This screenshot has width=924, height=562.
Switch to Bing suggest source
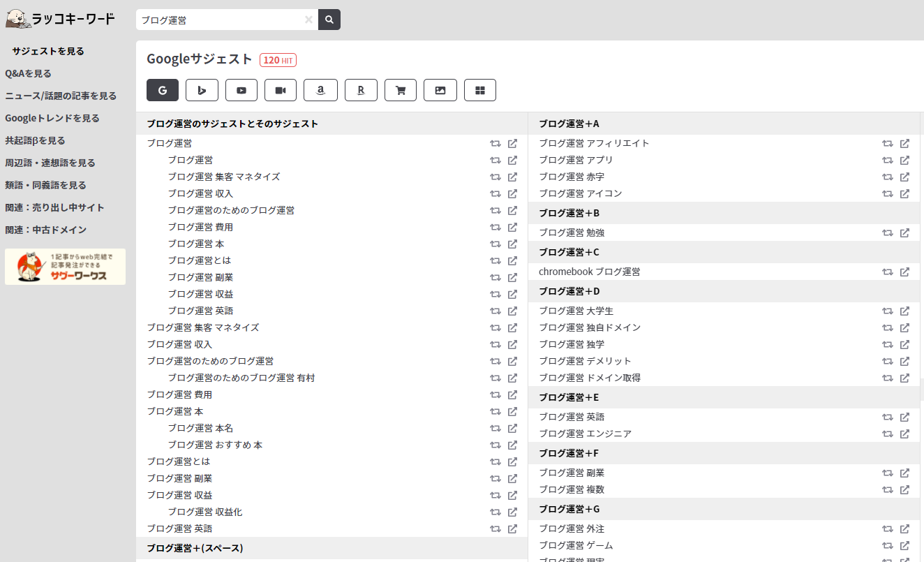(202, 90)
